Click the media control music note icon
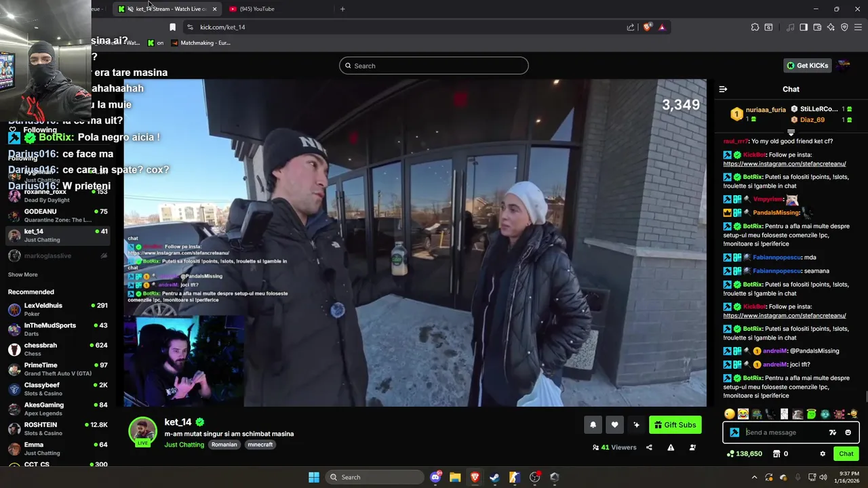The width and height of the screenshot is (868, 488). [790, 27]
